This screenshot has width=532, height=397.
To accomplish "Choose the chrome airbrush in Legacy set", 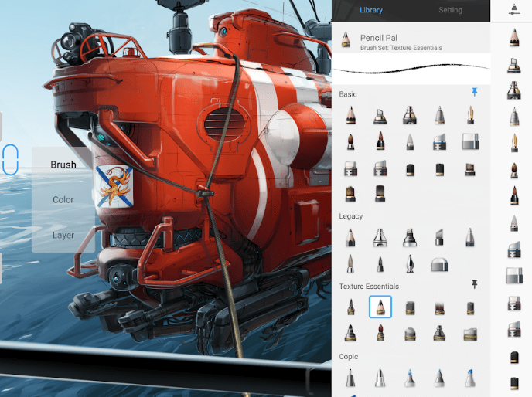I will [x=380, y=237].
